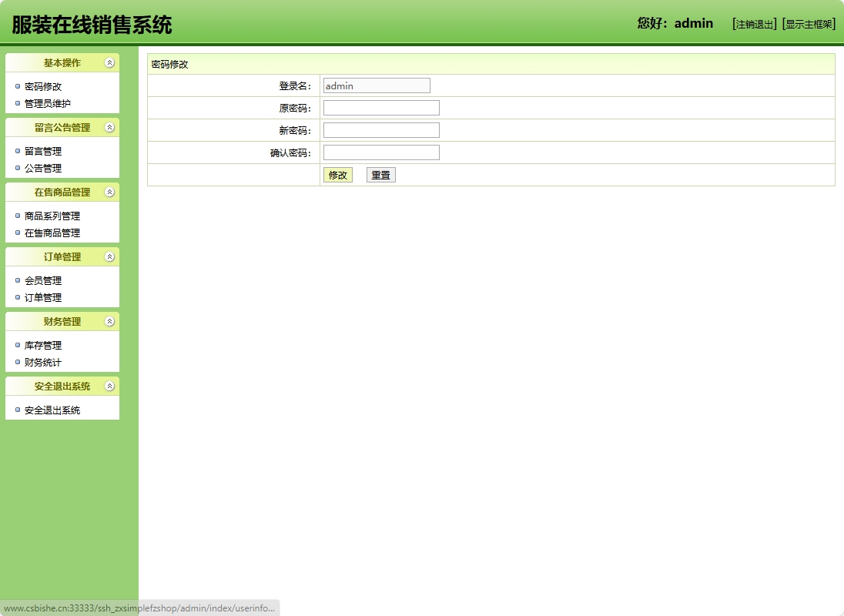Open 商品系列管理
The width and height of the screenshot is (844, 616).
point(52,216)
